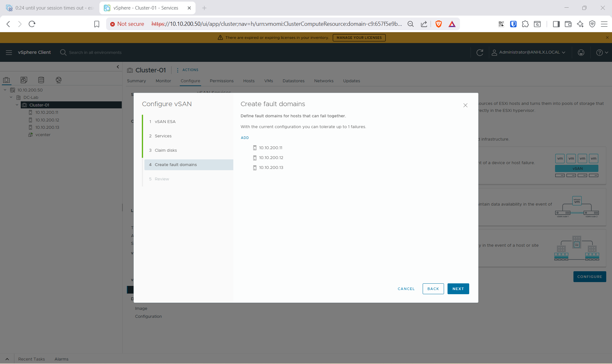Switch to the Datastores tab

click(294, 81)
